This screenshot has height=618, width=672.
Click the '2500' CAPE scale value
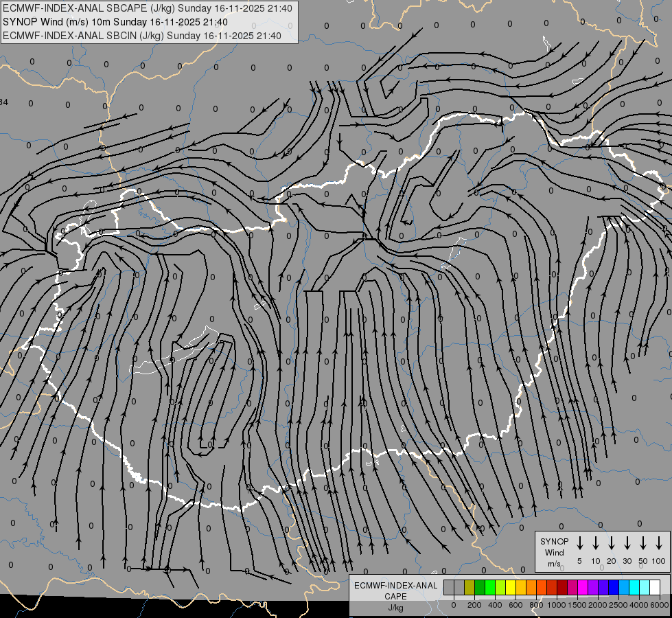coord(618,605)
